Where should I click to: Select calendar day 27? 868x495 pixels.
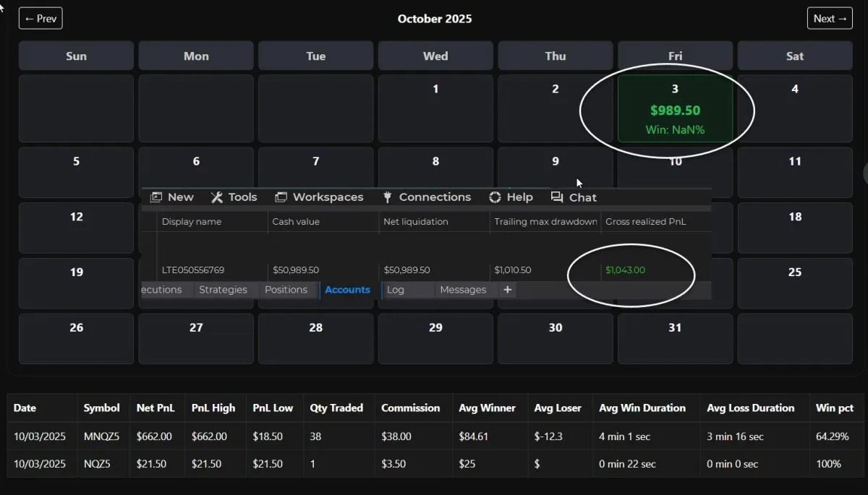pos(196,338)
